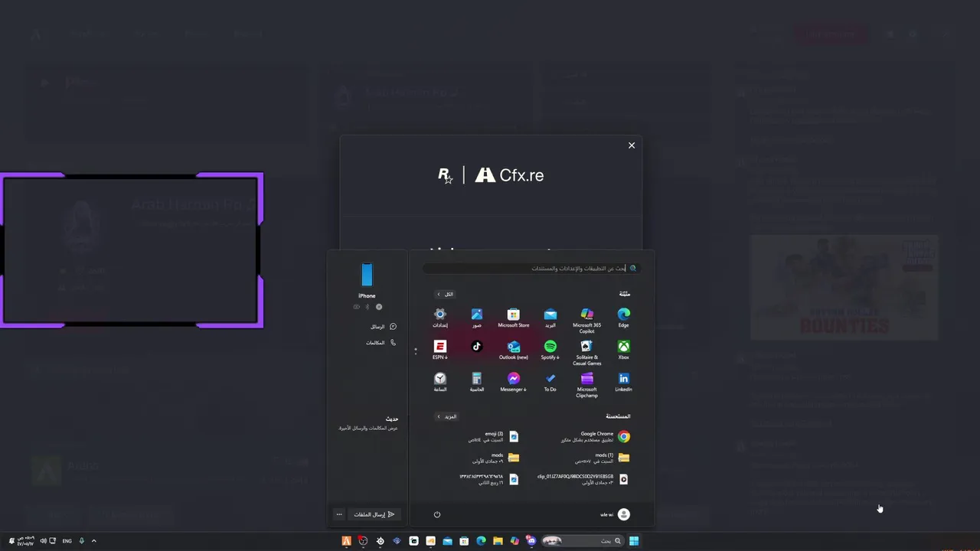
Task: Open الرسائل messages in phone panel
Action: [x=383, y=327]
